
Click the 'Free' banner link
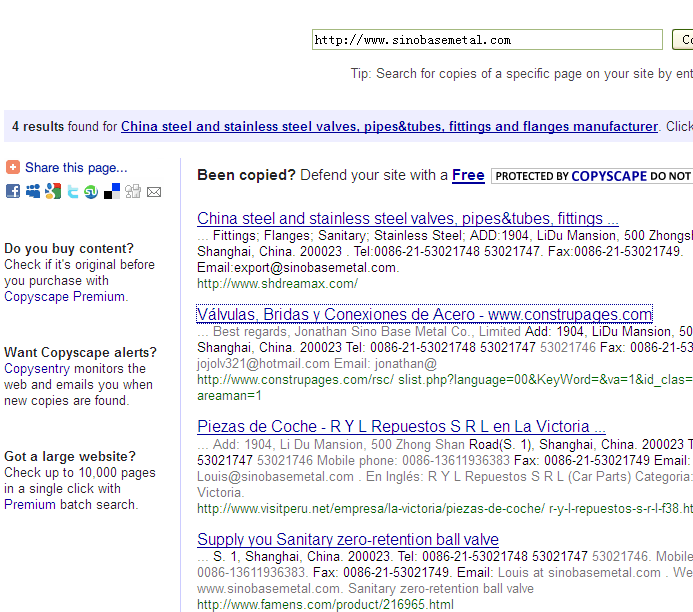coord(468,175)
